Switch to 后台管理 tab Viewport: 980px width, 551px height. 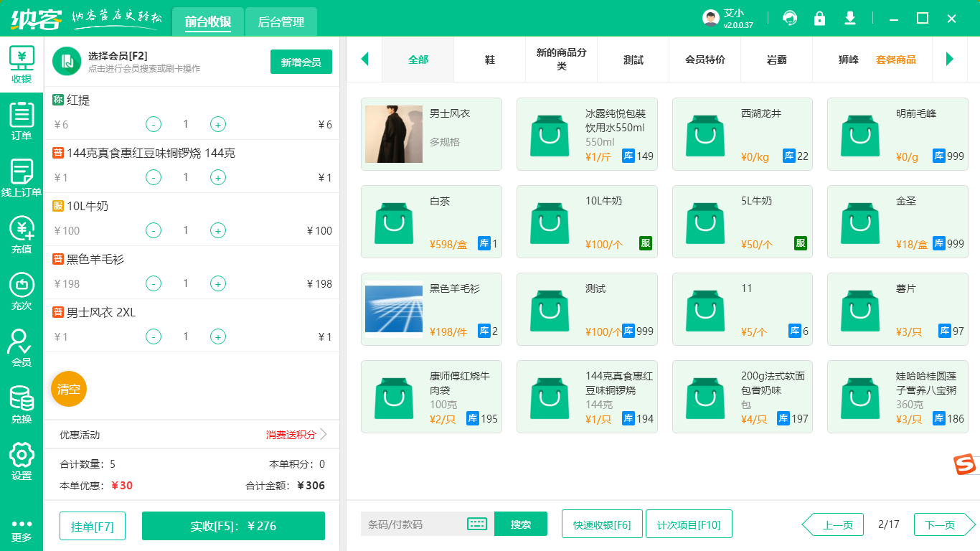[281, 22]
